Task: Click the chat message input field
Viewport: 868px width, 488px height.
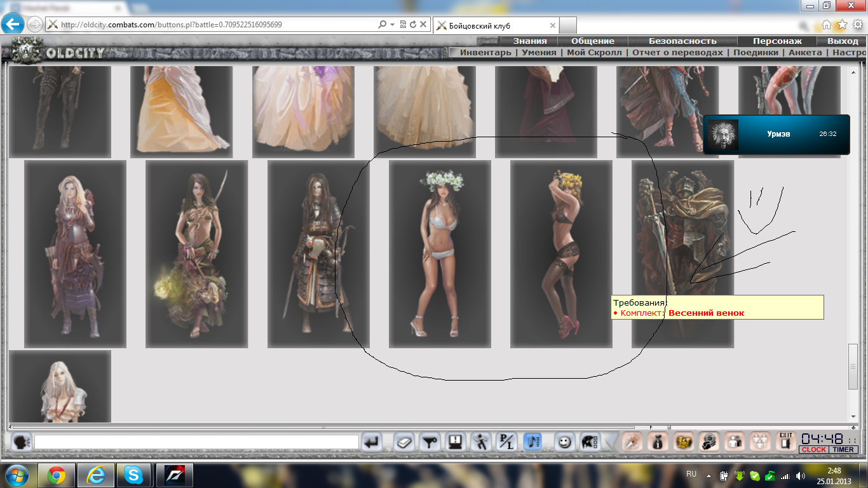Action: point(196,442)
